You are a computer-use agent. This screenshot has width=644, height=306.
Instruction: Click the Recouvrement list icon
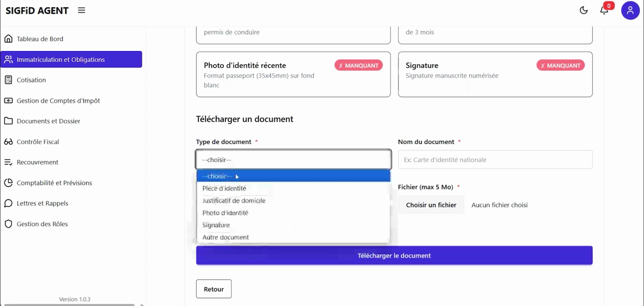point(9,162)
